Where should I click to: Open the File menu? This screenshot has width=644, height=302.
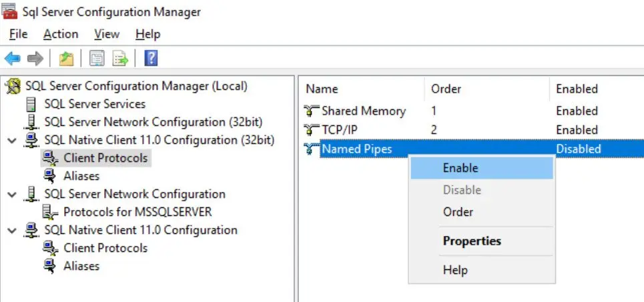click(18, 34)
